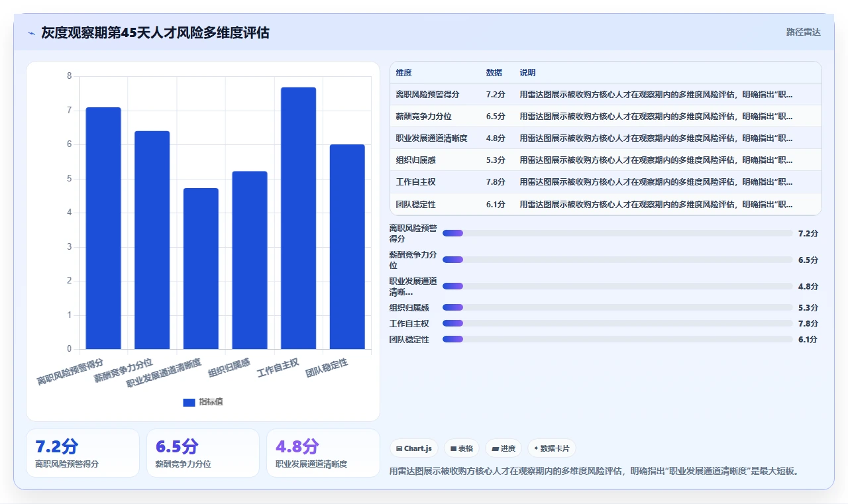The height and width of the screenshot is (504, 848).
Task: Open the 7.2分 离职风险预警得分 card
Action: tap(83, 453)
